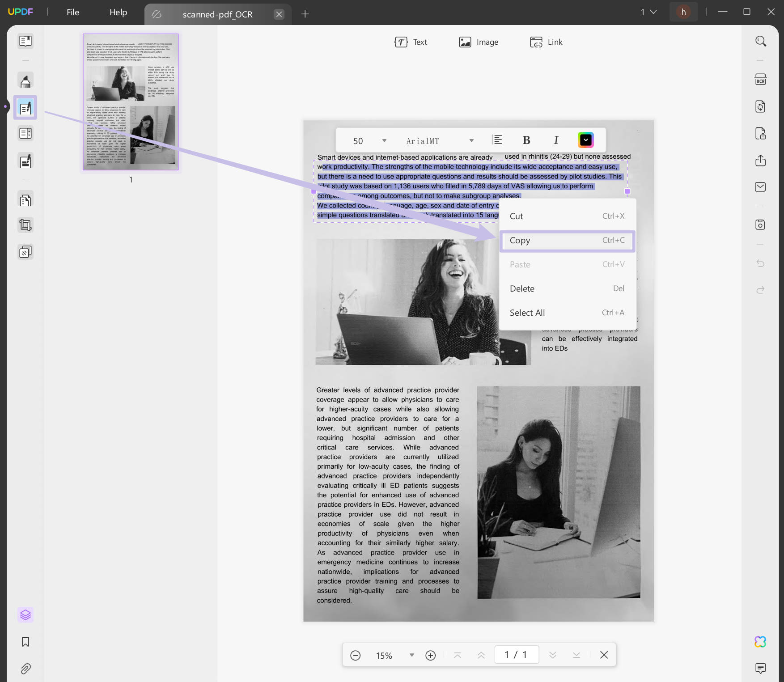Open the File menu

click(x=72, y=12)
